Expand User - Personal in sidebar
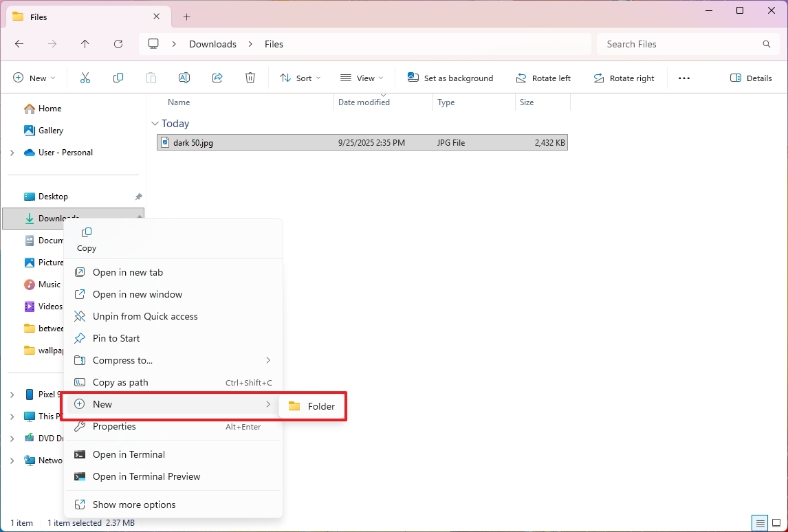Image resolution: width=788 pixels, height=532 pixels. pyautogui.click(x=12, y=153)
